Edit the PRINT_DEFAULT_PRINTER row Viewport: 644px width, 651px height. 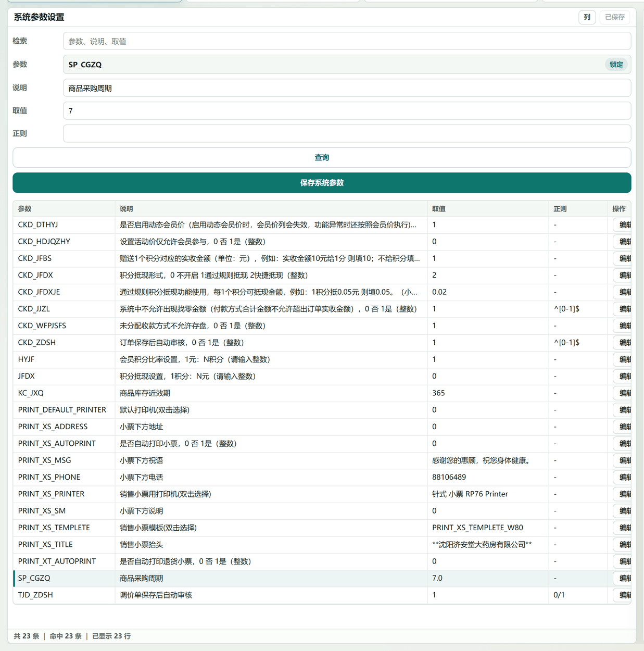pos(622,410)
